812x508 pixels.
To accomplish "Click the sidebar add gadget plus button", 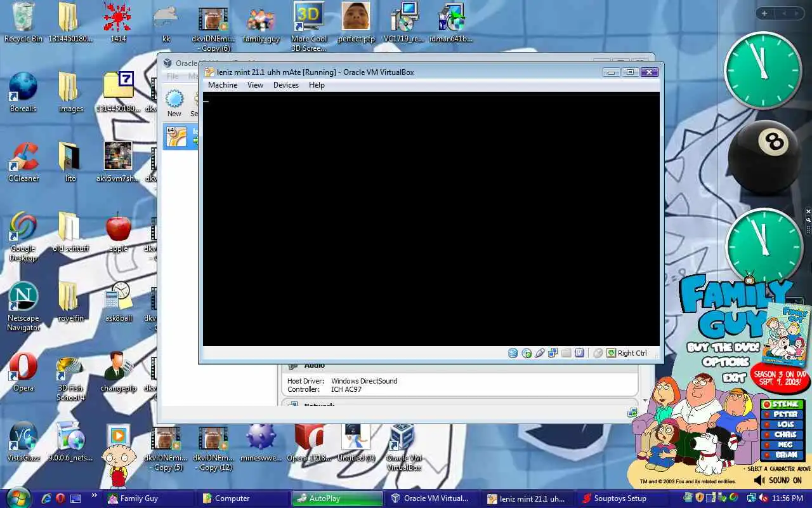I will (x=764, y=13).
